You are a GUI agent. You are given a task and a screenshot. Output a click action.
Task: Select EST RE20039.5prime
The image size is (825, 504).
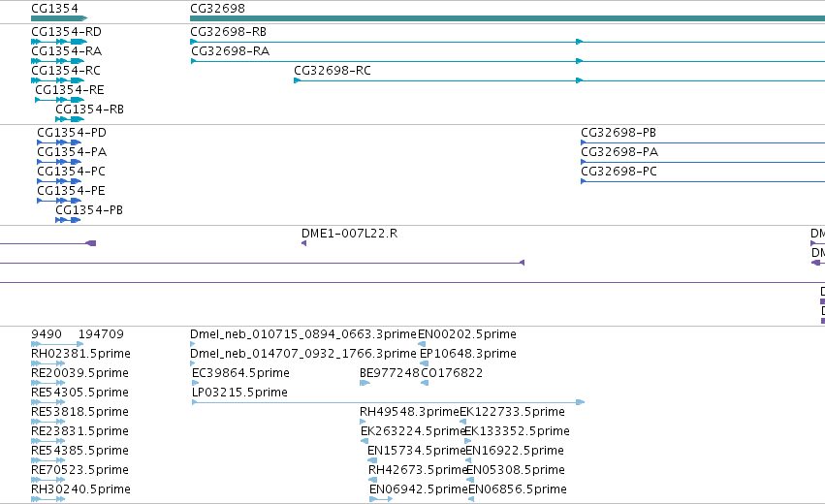(79, 373)
